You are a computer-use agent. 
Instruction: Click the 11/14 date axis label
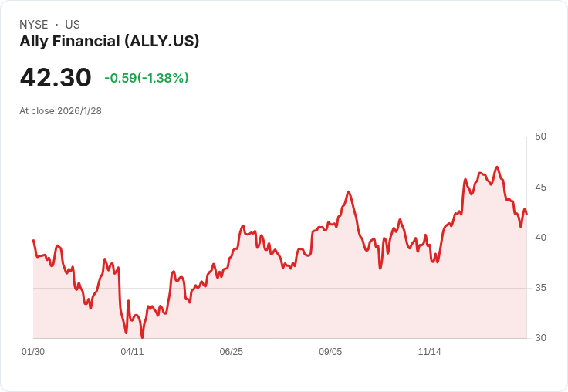[x=430, y=351]
